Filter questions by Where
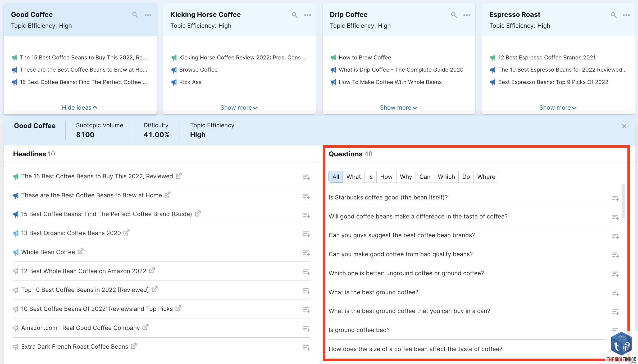The height and width of the screenshot is (364, 638). [486, 177]
